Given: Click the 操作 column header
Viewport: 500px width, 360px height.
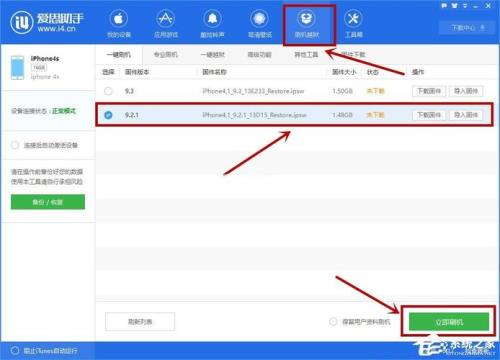Looking at the screenshot, I should pos(418,72).
